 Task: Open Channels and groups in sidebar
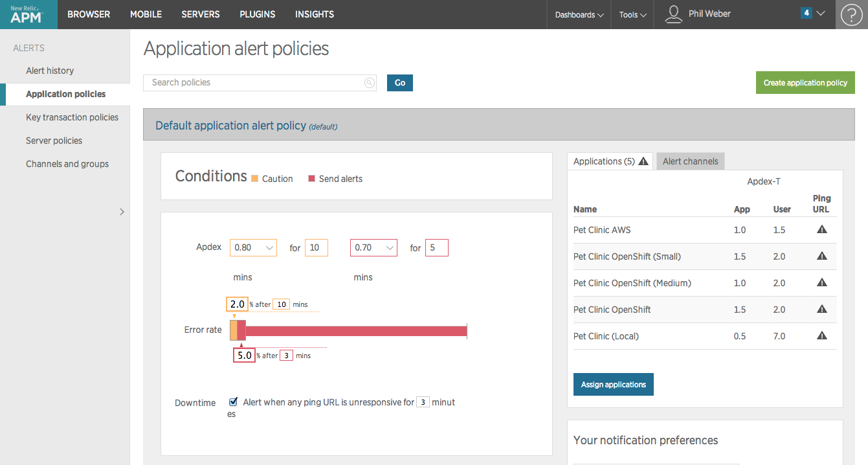click(67, 164)
